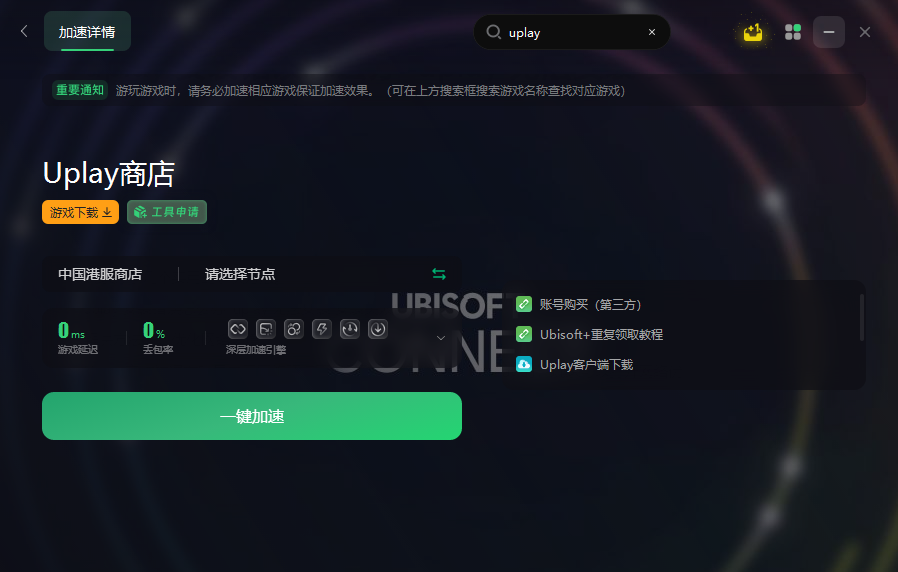The height and width of the screenshot is (572, 898).
Task: Click the infinity loop acceleration engine icon
Action: click(238, 329)
